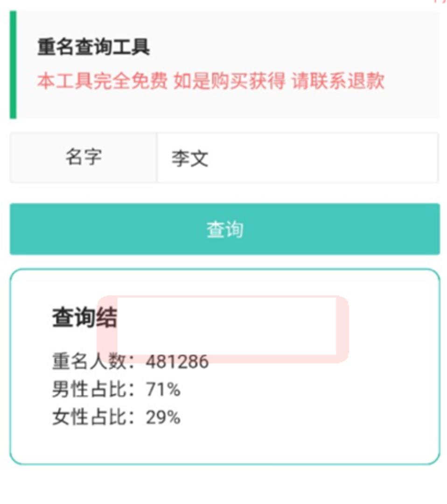The image size is (447, 504).
Task: Click the green vertical accent bar
Action: pos(13,64)
